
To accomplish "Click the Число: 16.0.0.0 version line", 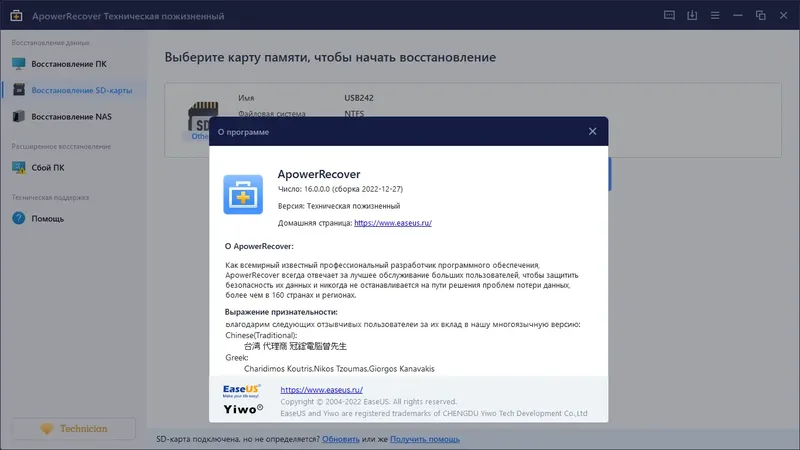I will coord(340,189).
